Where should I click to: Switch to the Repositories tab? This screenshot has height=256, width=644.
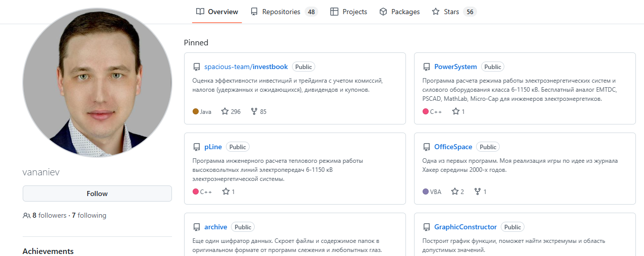coord(283,12)
